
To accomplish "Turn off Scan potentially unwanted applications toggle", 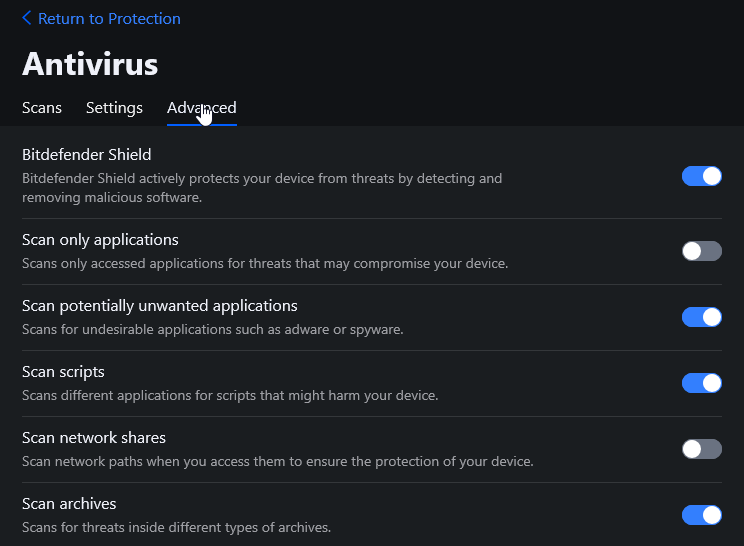I will click(701, 317).
